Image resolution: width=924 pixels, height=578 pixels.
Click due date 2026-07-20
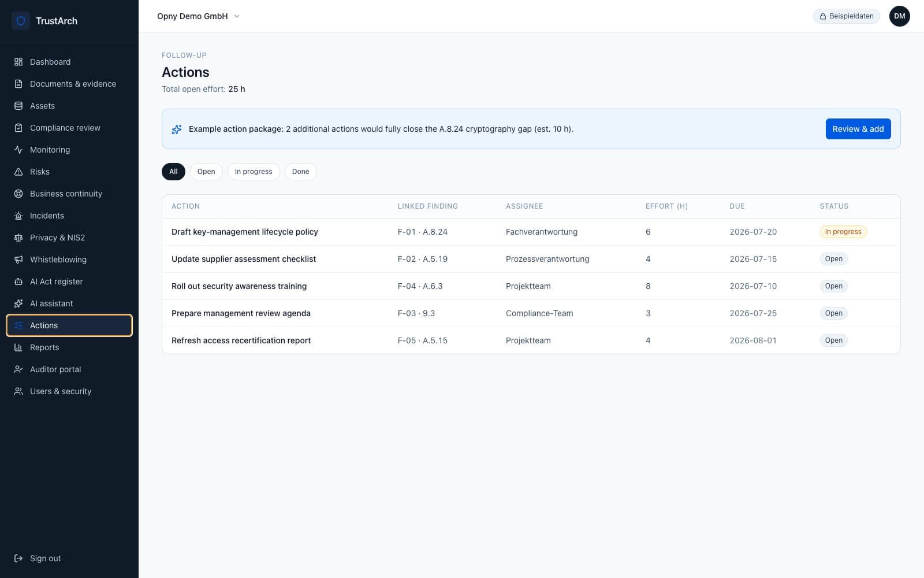pyautogui.click(x=753, y=232)
